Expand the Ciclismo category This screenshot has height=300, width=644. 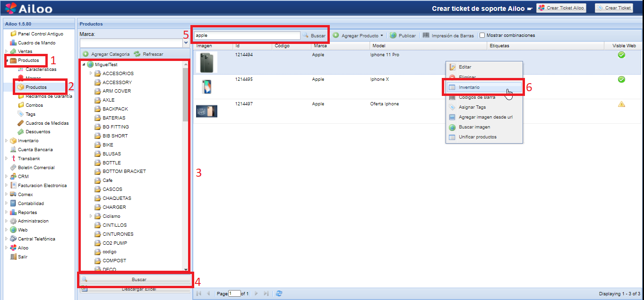91,216
